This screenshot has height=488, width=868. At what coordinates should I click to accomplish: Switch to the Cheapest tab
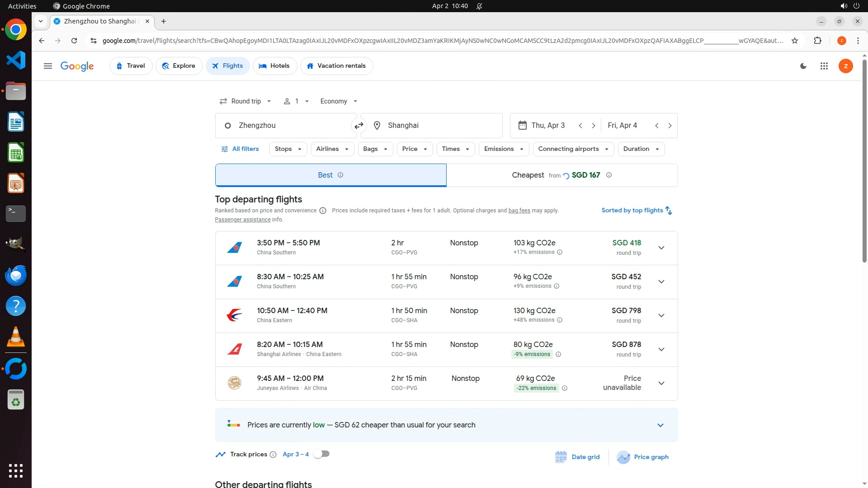point(561,175)
